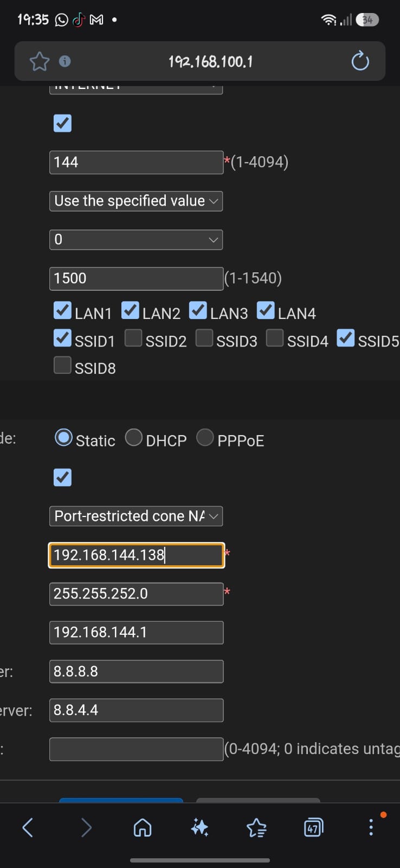The width and height of the screenshot is (400, 868).
Task: Expand the 'Use the specified value' dropdown
Action: point(136,201)
